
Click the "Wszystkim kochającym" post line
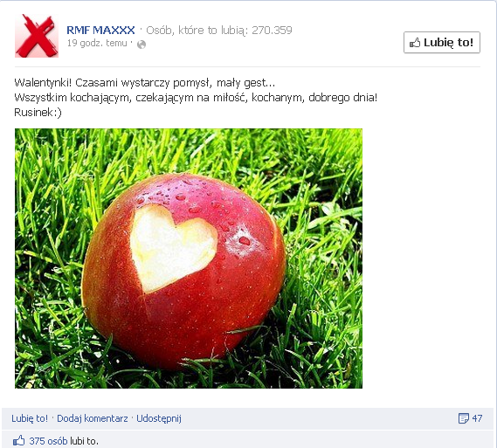click(196, 98)
